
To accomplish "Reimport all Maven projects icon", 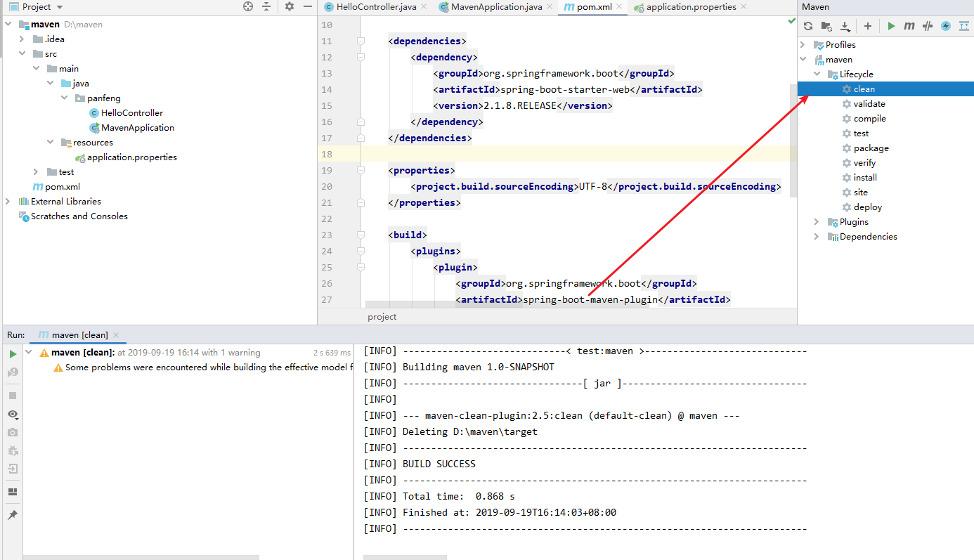I will click(808, 26).
